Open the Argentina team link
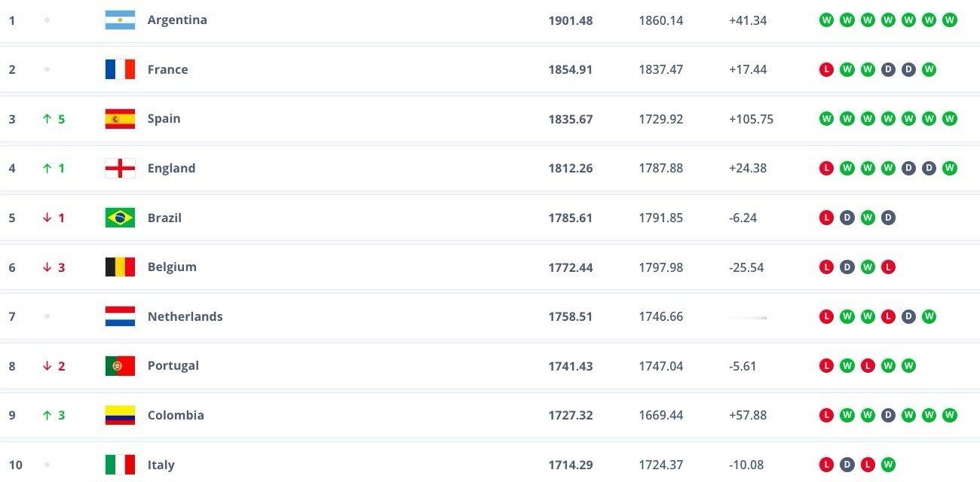 (177, 20)
